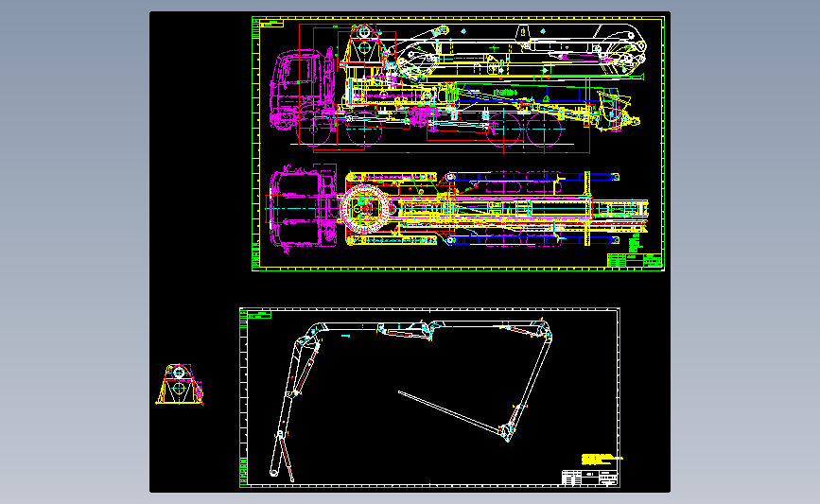The width and height of the screenshot is (820, 504).
Task: Select the yellow turret pedestal above the cab
Action: (x=364, y=45)
